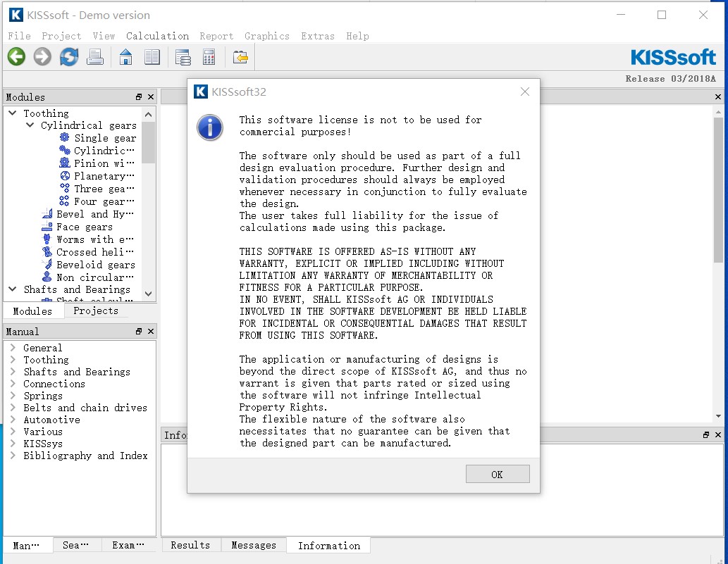
Task: Collapse the Cylindrical gears tree node
Action: [x=30, y=125]
